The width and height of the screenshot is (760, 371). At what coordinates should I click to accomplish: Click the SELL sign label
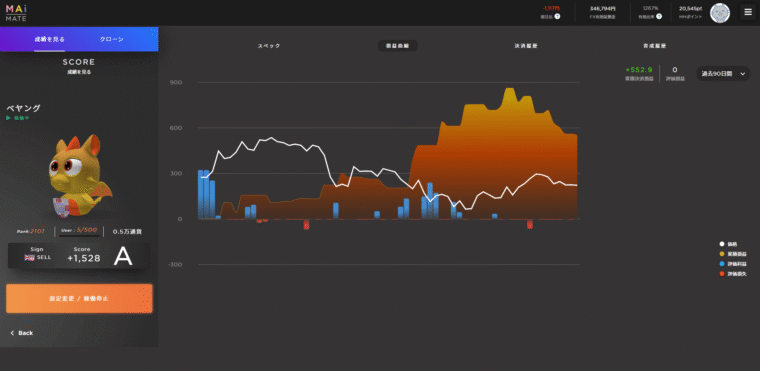coord(44,258)
